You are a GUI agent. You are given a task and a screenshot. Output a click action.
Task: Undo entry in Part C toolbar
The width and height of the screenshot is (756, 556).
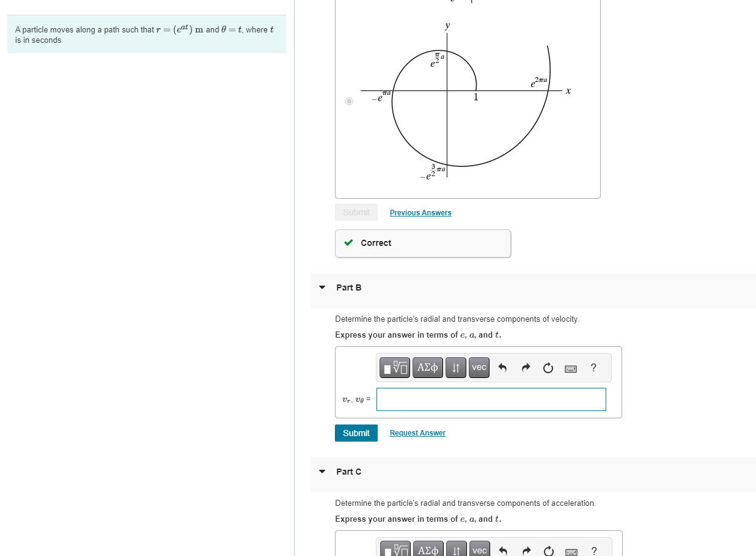(502, 550)
